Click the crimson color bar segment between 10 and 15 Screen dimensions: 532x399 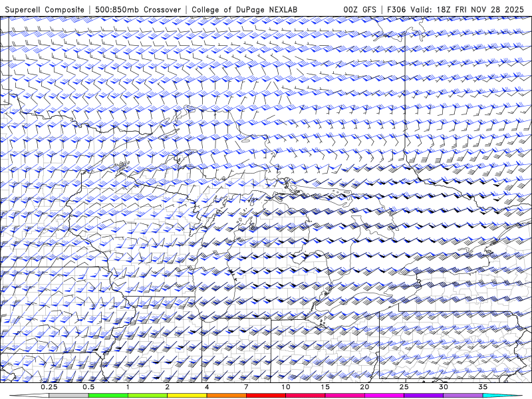tap(305, 396)
